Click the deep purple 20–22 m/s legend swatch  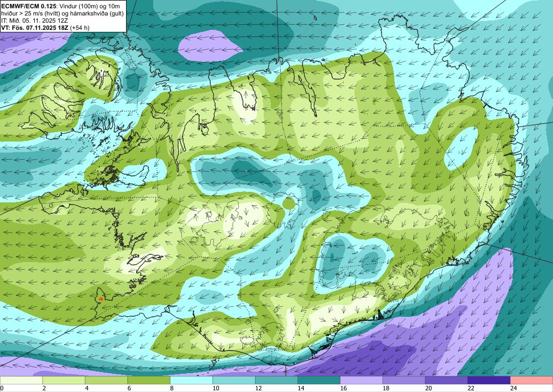[x=446, y=380]
